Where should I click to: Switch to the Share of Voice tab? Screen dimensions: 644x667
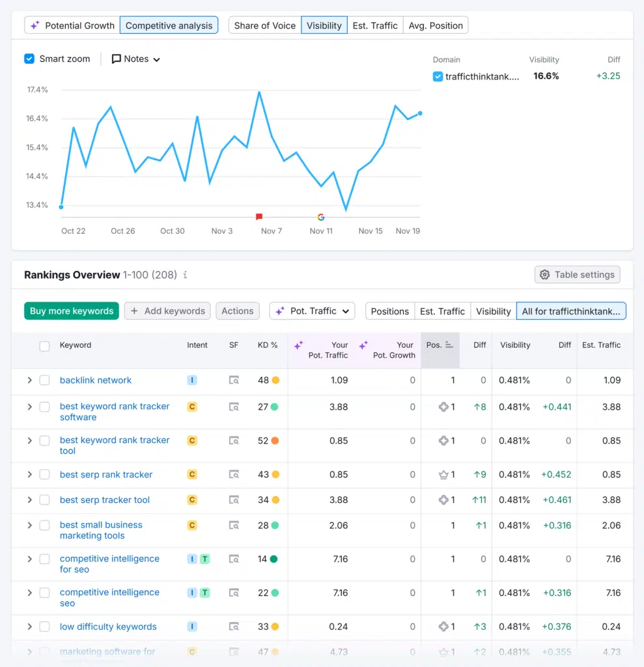[264, 25]
